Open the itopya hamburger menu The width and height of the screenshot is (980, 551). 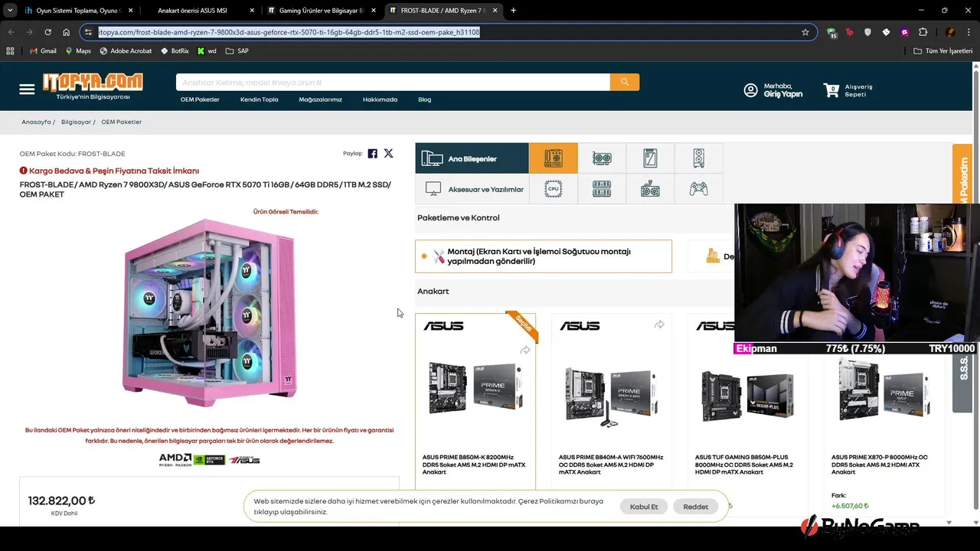pyautogui.click(x=27, y=90)
